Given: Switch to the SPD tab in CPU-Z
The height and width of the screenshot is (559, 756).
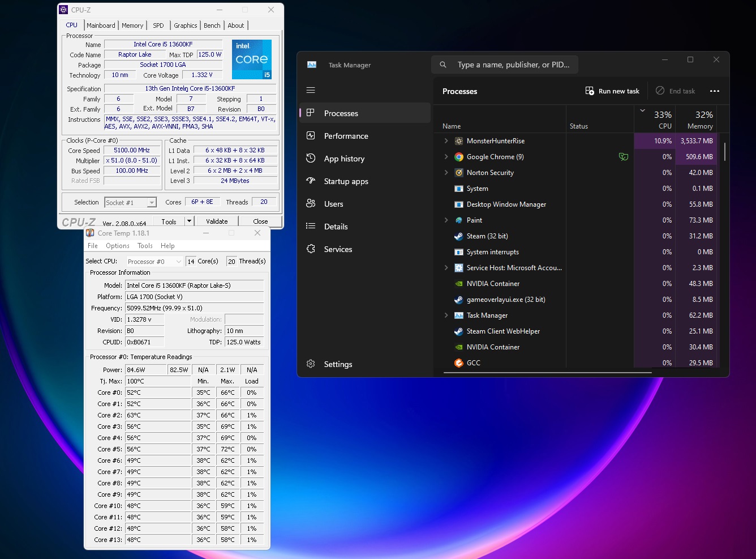Looking at the screenshot, I should pos(158,25).
